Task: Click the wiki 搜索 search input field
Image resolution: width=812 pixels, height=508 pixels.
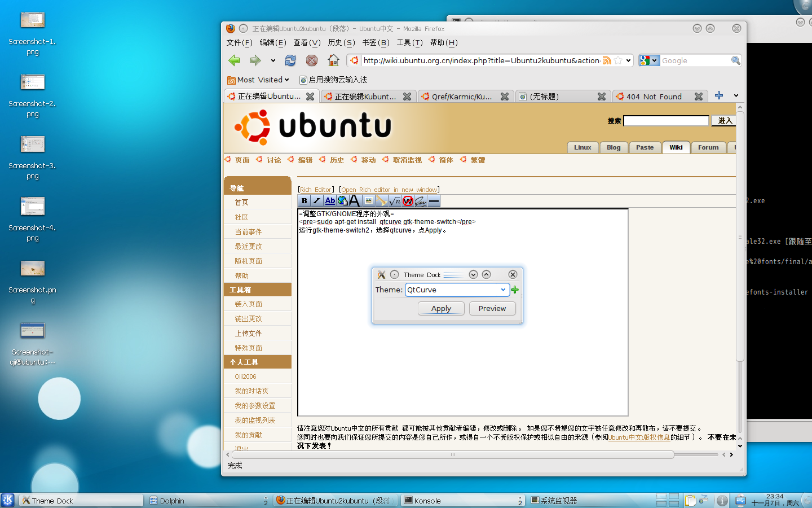Action: click(666, 120)
